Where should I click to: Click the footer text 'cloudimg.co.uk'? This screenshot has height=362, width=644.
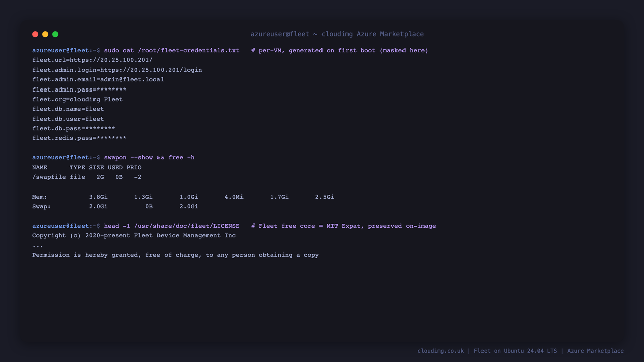[x=441, y=351]
